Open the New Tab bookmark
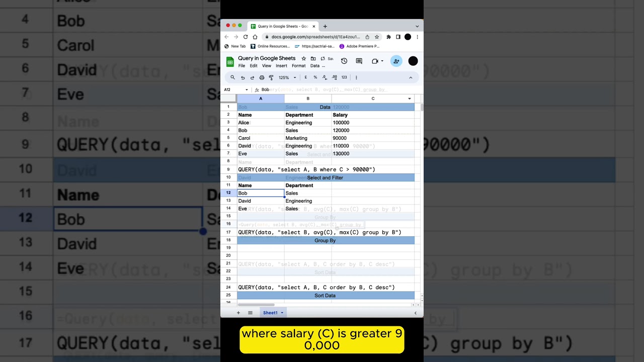 pos(235,46)
